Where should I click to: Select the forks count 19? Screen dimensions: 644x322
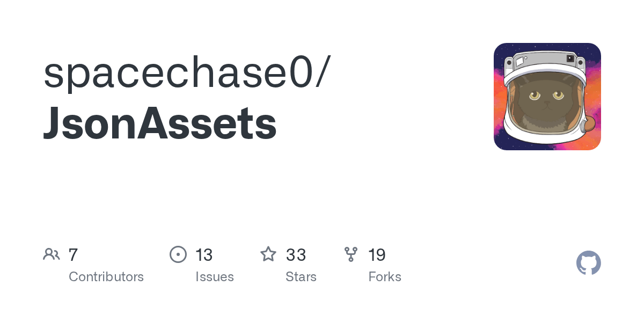pyautogui.click(x=377, y=255)
